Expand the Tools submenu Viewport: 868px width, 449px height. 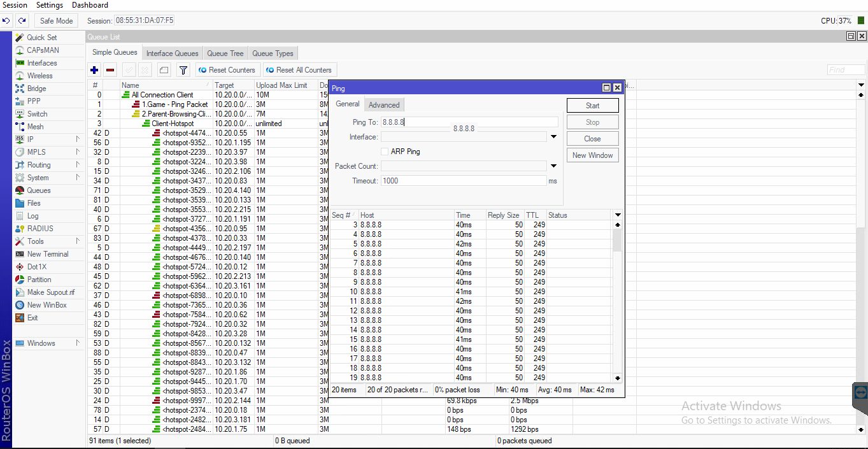pos(78,241)
